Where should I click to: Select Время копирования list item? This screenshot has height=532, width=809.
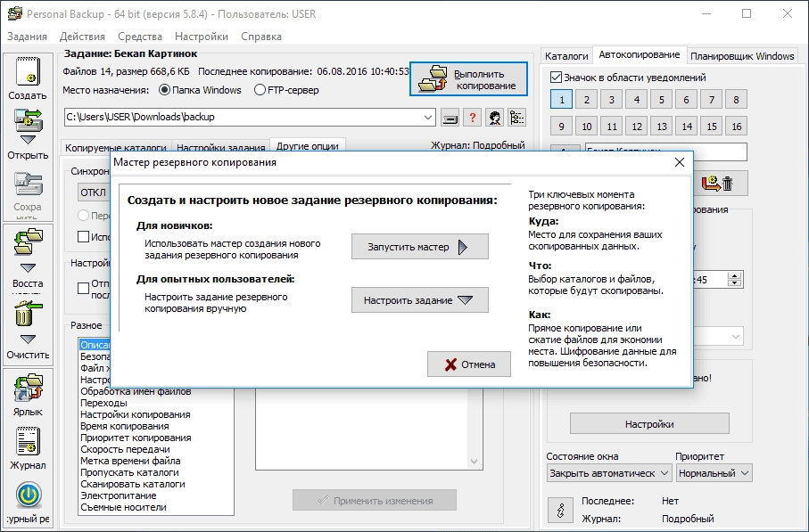[124, 426]
